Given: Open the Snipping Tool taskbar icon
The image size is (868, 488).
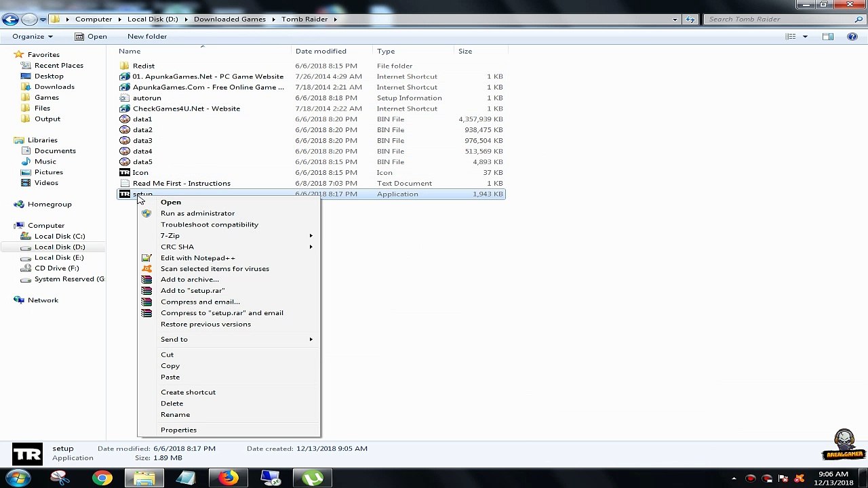Looking at the screenshot, I should coord(60,479).
